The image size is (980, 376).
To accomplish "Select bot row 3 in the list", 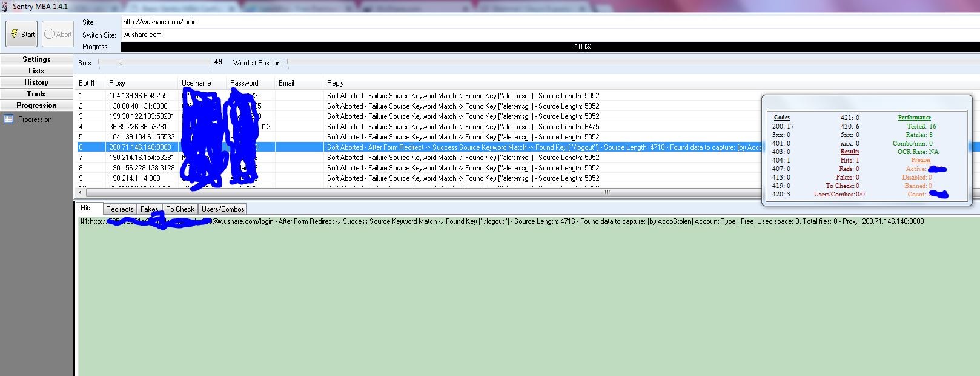I will [418, 116].
